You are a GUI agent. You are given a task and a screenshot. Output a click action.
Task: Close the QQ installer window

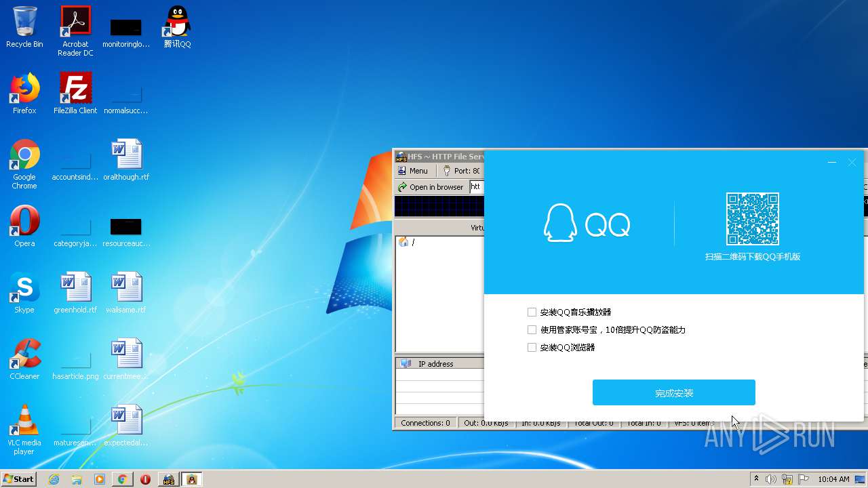click(852, 163)
